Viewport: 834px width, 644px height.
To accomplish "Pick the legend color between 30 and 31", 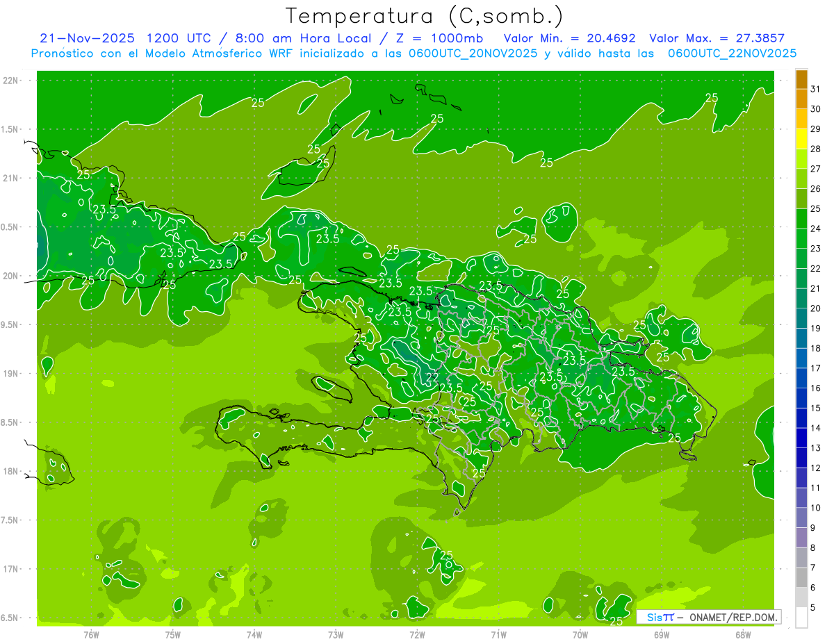I will [x=801, y=99].
